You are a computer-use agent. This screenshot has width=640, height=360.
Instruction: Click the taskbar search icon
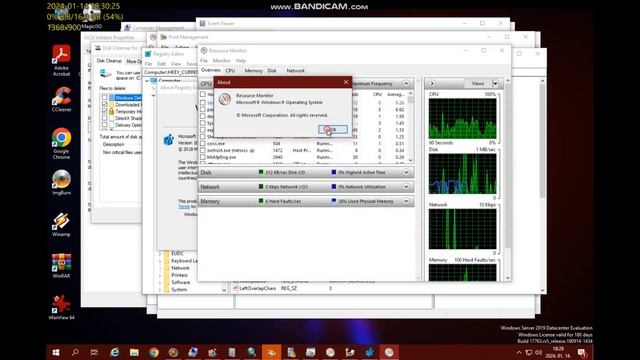coord(75,352)
